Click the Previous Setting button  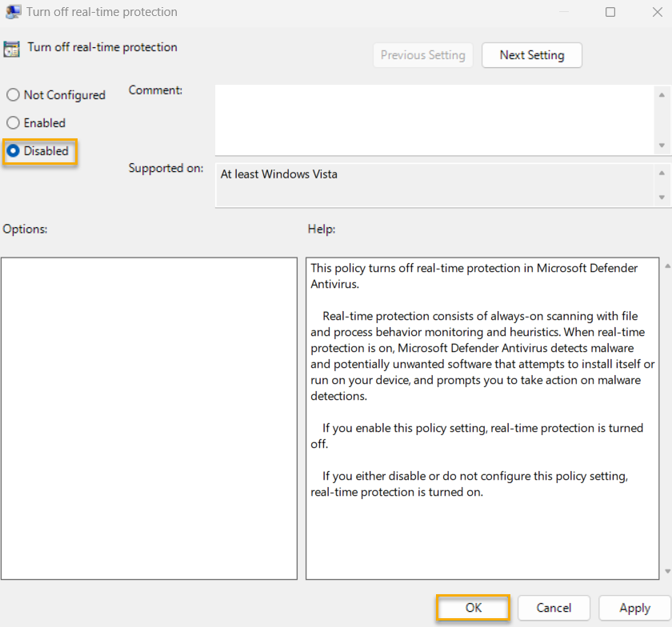click(x=422, y=55)
